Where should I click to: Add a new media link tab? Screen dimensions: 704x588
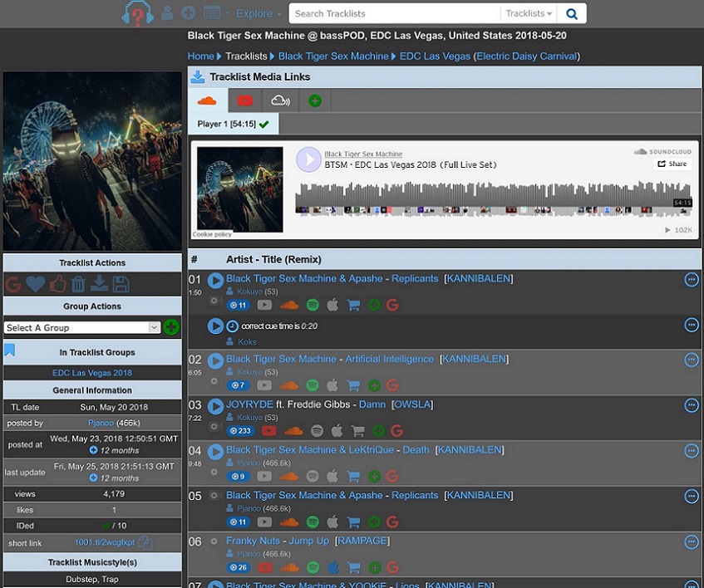[x=315, y=100]
